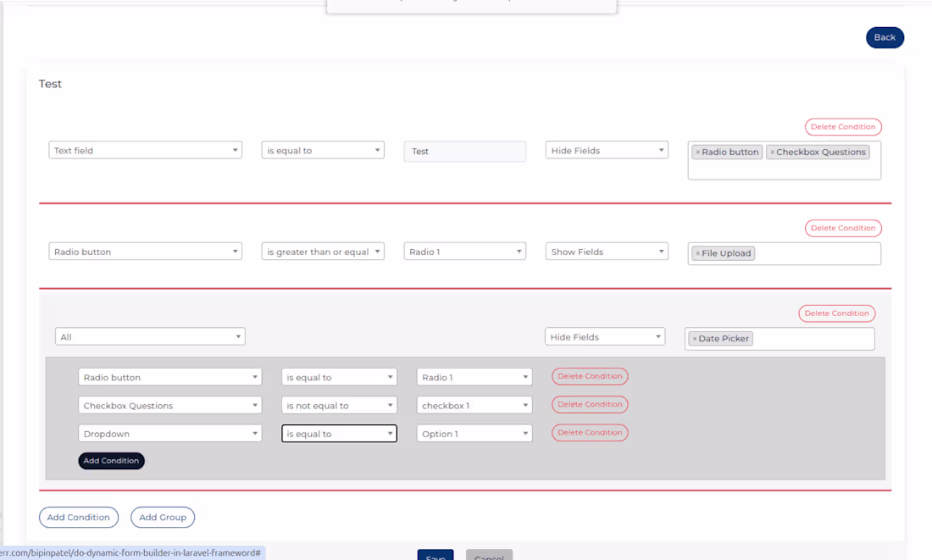
Task: Click the tags box containing Date Picker
Action: point(779,339)
